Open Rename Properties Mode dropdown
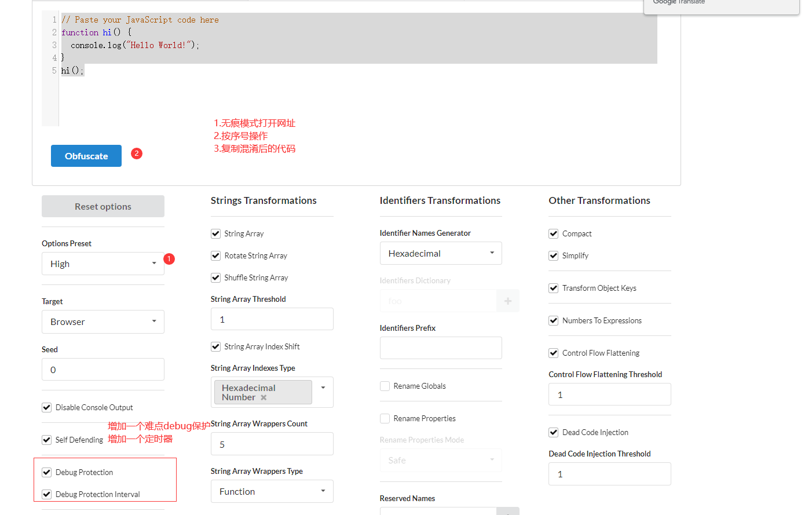812x515 pixels. coord(441,460)
